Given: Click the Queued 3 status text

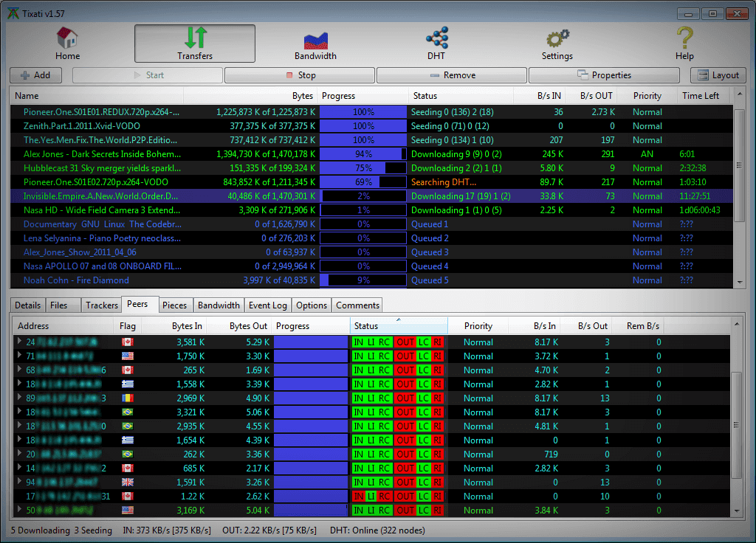Looking at the screenshot, I should coord(430,252).
